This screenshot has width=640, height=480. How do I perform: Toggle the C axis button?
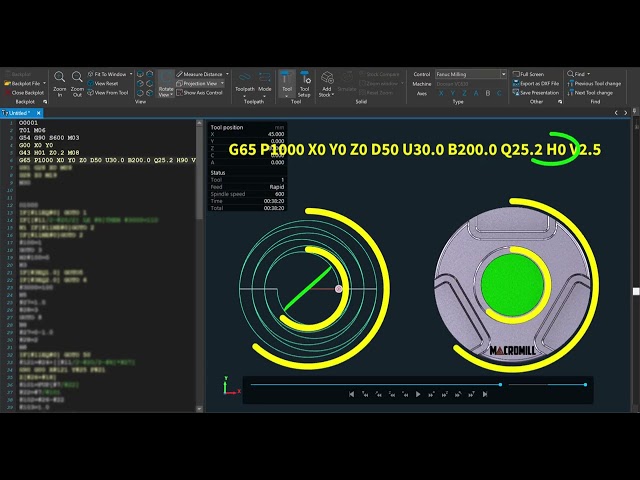(499, 93)
